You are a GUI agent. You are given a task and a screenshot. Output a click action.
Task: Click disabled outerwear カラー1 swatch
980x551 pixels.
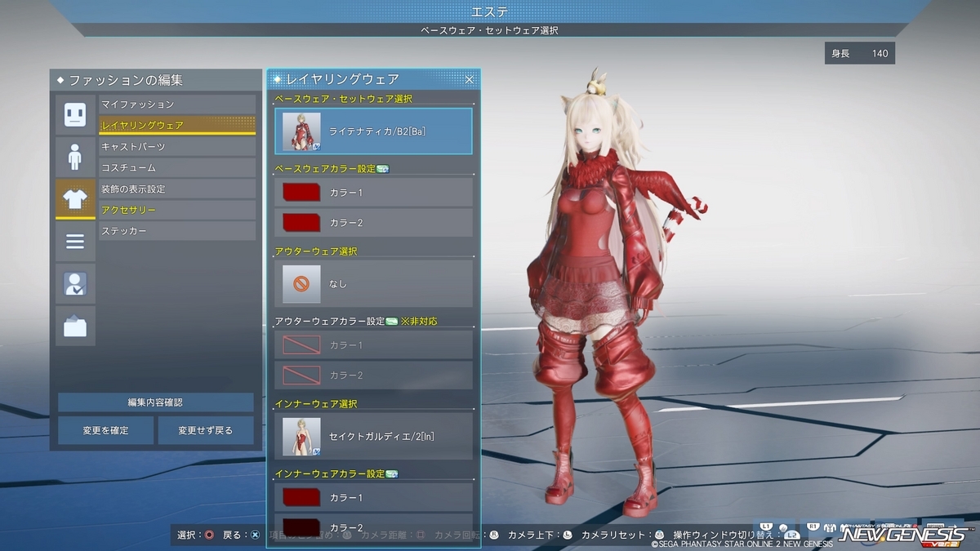(301, 345)
